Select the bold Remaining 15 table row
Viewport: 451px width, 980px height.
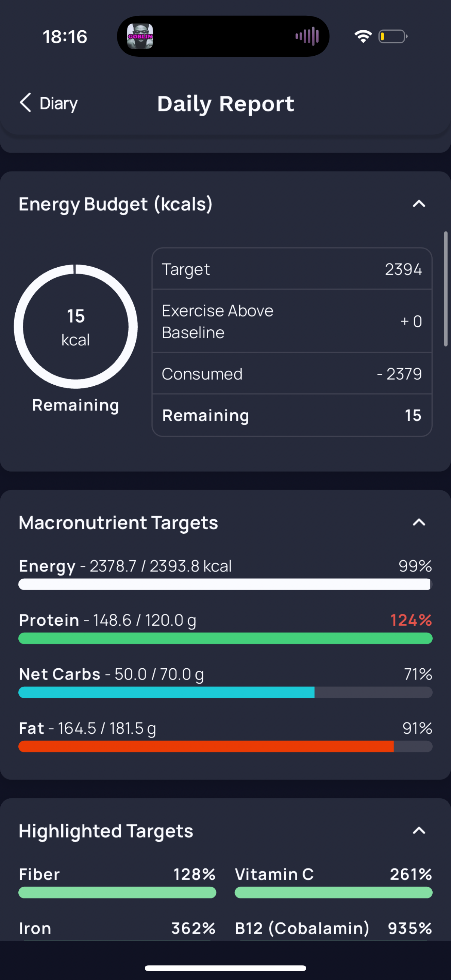tap(292, 416)
